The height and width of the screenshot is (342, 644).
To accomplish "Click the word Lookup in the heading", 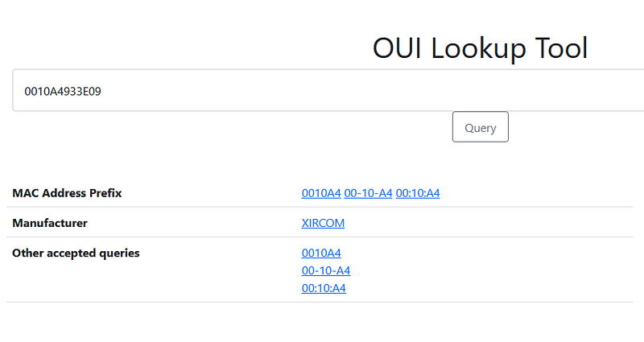I will point(478,49).
